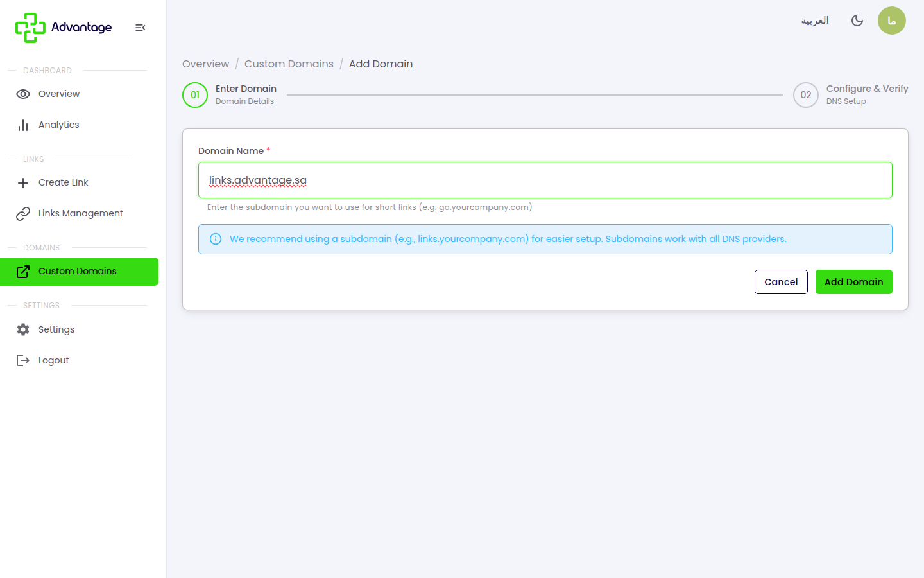Open Links Management page
The width and height of the screenshot is (924, 578).
pyautogui.click(x=79, y=213)
